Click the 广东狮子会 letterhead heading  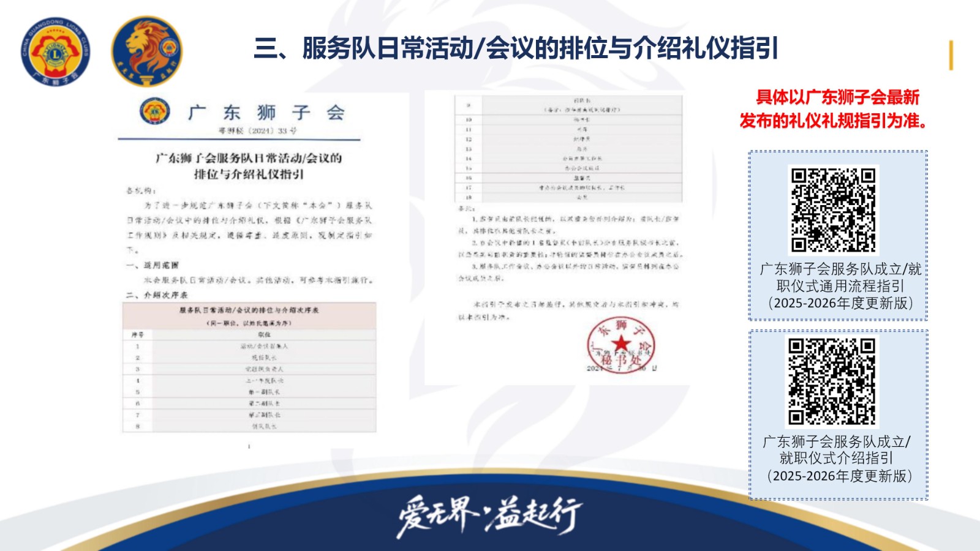(x=266, y=113)
